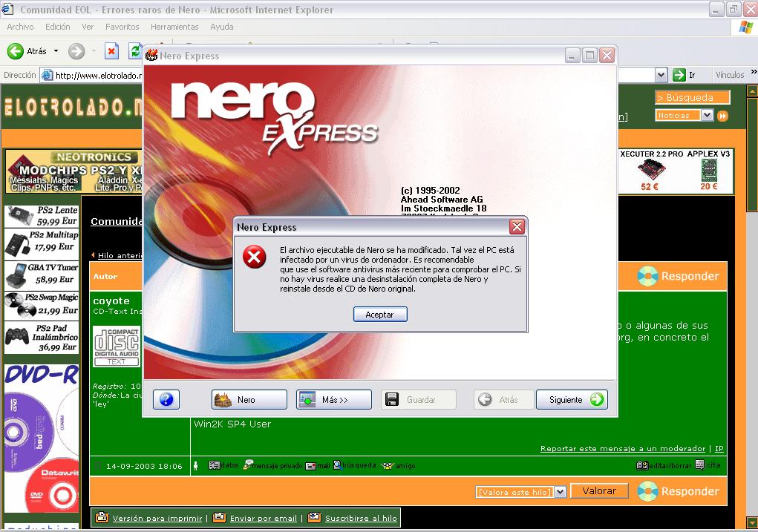758x532 pixels.
Task: Click the scrollbar down arrow
Action: 752,522
